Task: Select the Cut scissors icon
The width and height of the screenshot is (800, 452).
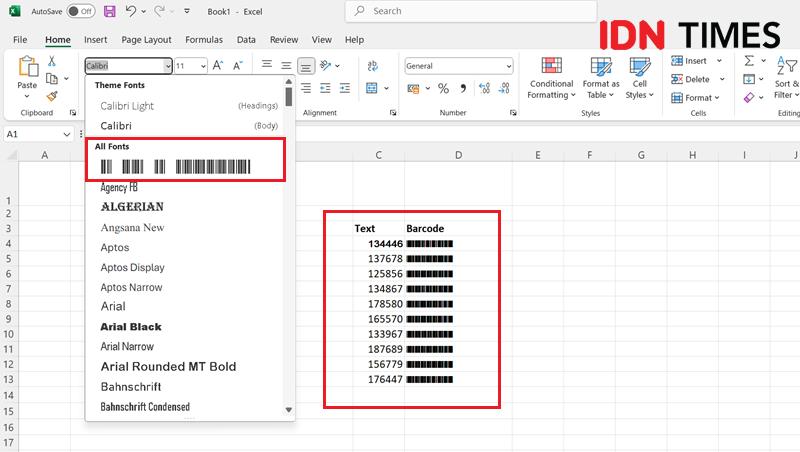Action: (52, 61)
